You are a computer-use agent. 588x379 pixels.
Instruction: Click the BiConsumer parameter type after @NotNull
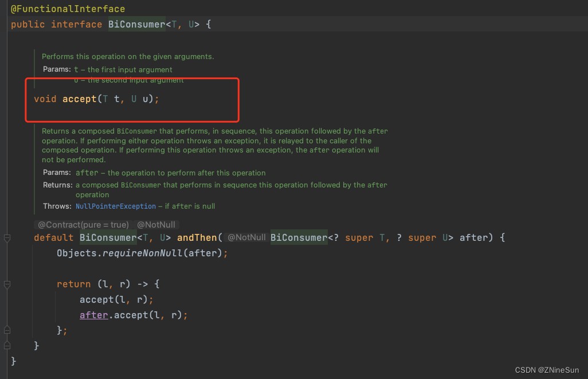299,237
